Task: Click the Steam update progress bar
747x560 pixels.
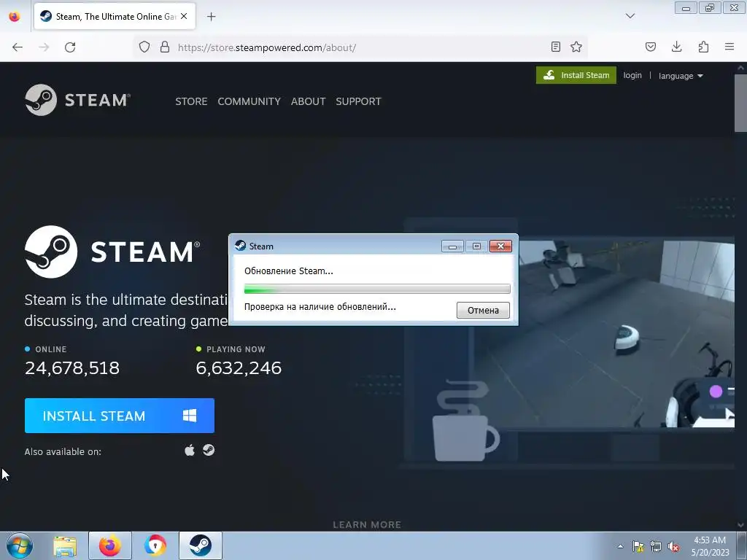Action: [377, 289]
